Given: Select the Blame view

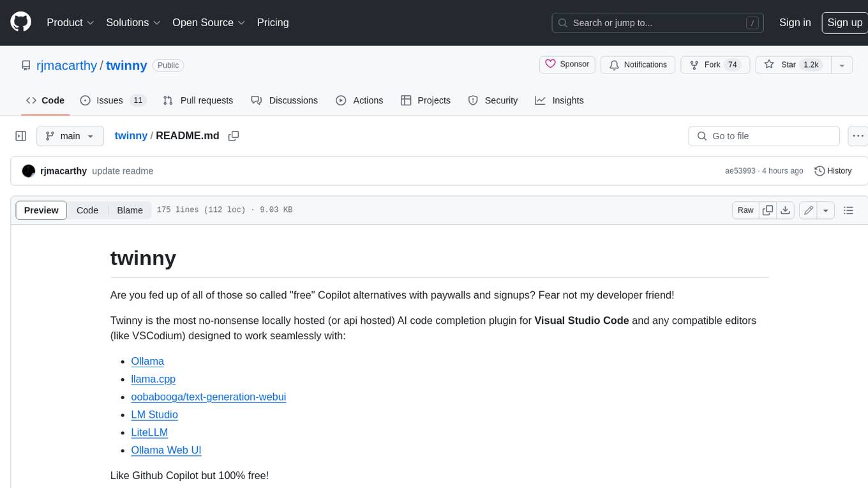Looking at the screenshot, I should (x=130, y=210).
